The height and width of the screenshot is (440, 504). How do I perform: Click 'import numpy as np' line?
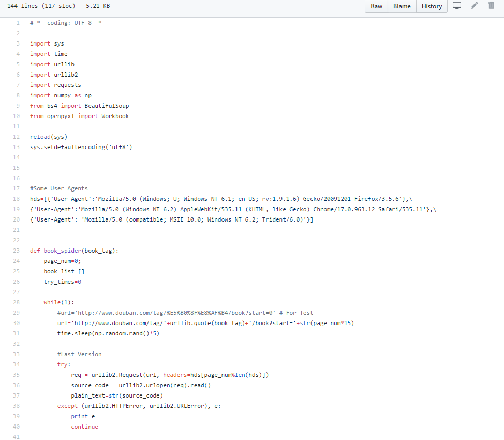coord(61,95)
